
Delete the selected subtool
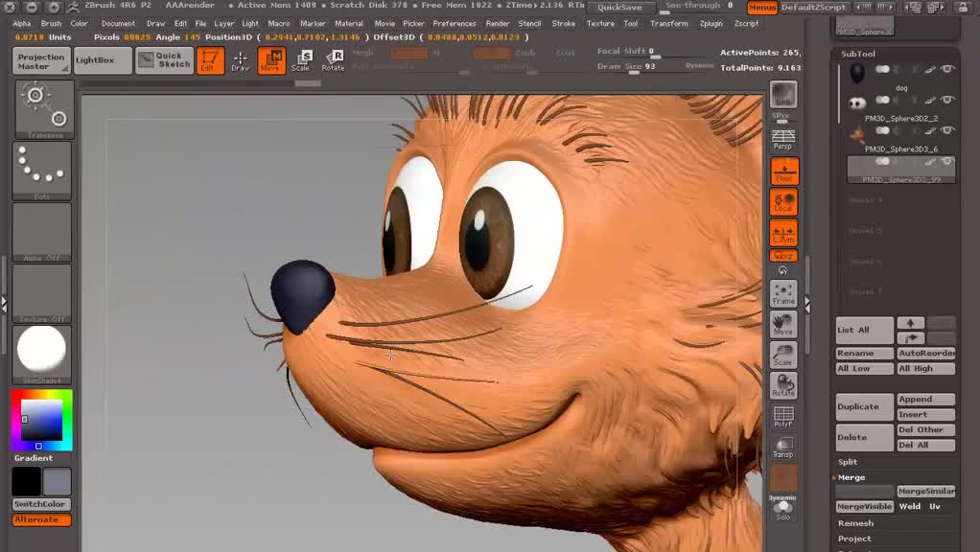tap(864, 438)
